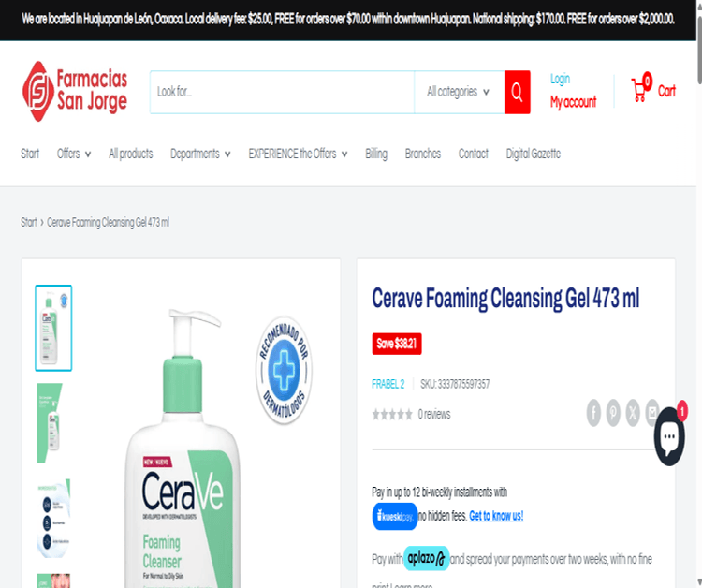Open the Digital Gazette menu item

coord(533,154)
